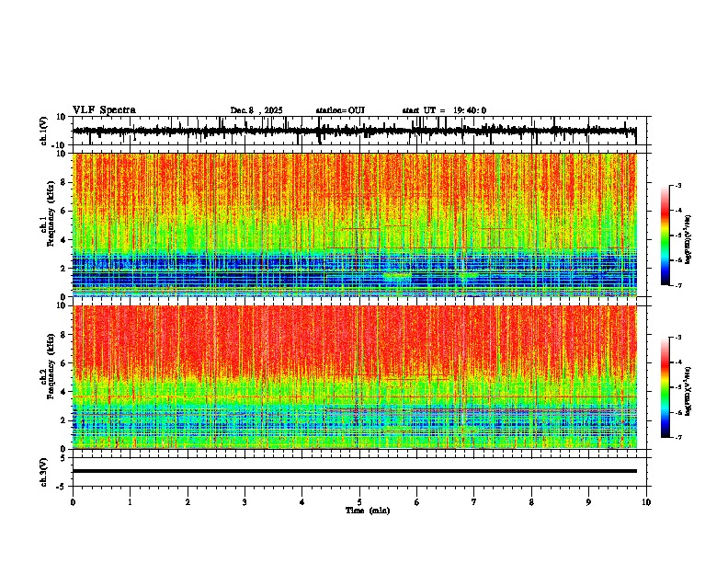This screenshot has width=728, height=563.
Task: Click the time-axis tick label "5"
Action: coord(359,502)
